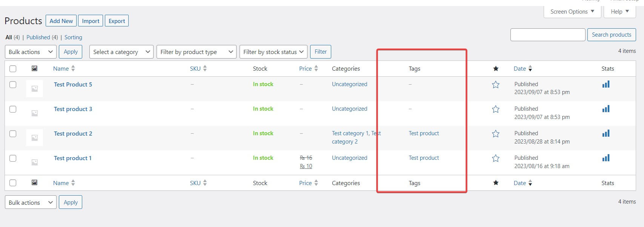
Task: Click the Search products button
Action: (612, 35)
